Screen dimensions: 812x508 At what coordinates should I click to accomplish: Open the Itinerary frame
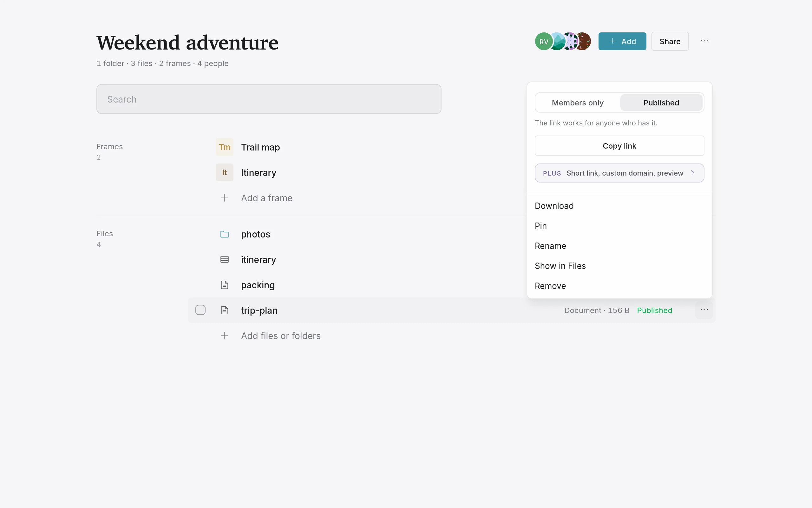[259, 173]
